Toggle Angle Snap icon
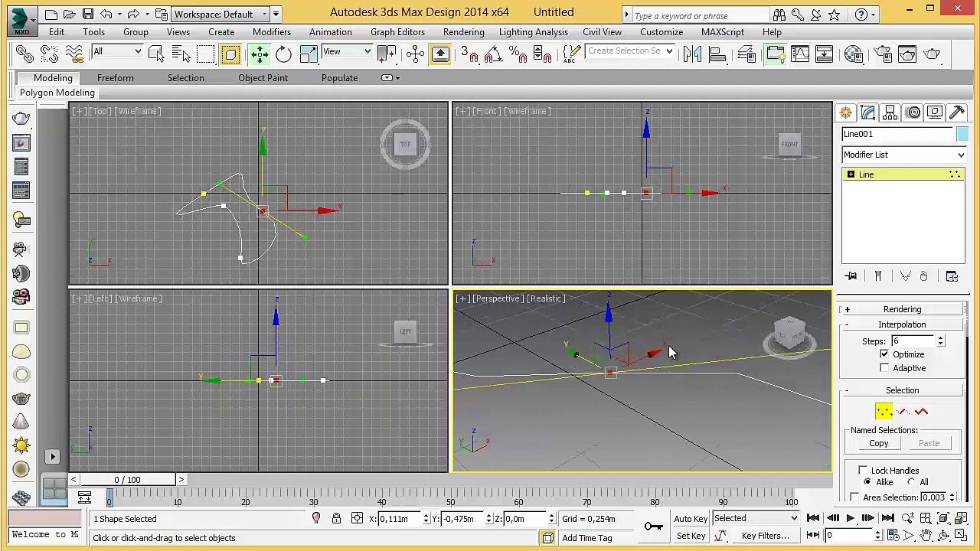Viewport: 980px width, 551px height. (493, 53)
